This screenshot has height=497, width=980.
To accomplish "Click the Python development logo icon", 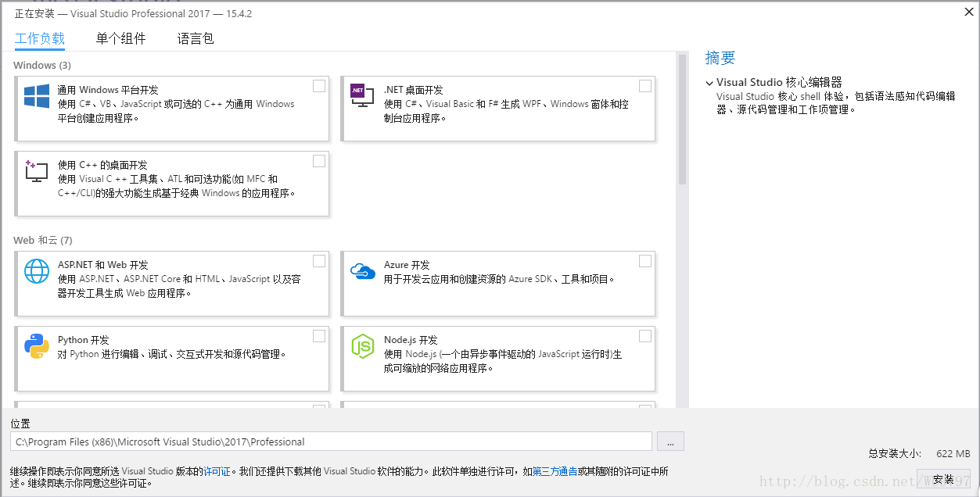I will pyautogui.click(x=37, y=345).
